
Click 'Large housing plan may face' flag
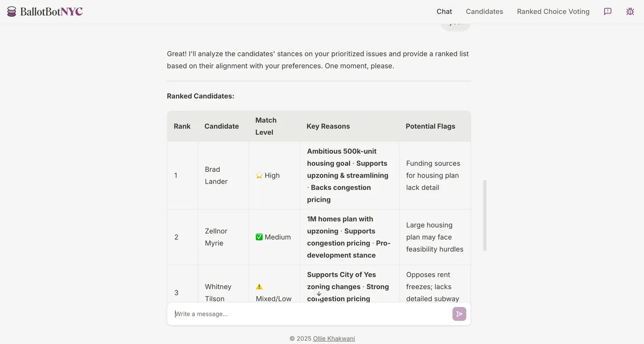coord(435,237)
